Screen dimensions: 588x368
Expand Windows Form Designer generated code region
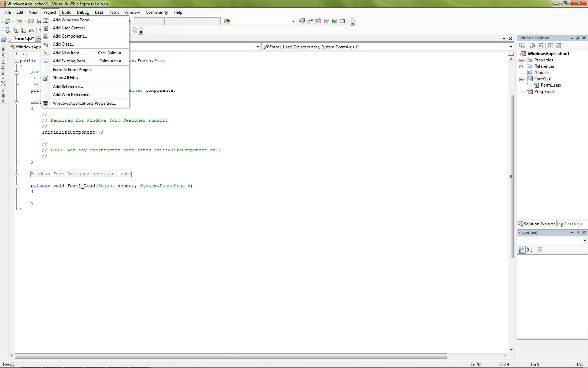coord(16,174)
